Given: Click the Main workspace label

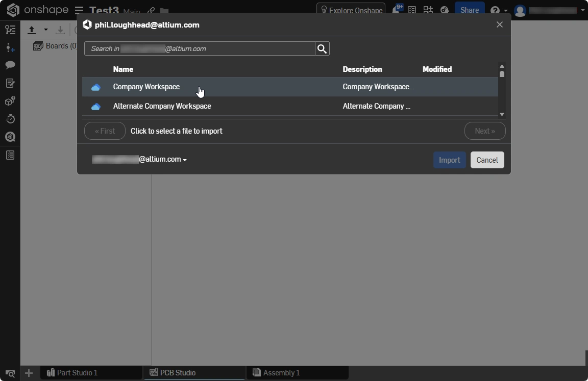Looking at the screenshot, I should pos(132,12).
